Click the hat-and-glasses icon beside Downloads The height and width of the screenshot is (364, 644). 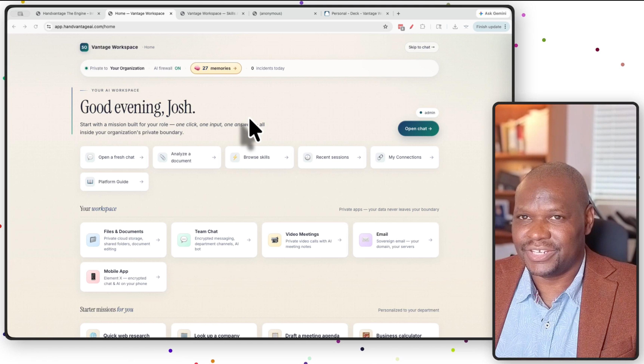466,27
